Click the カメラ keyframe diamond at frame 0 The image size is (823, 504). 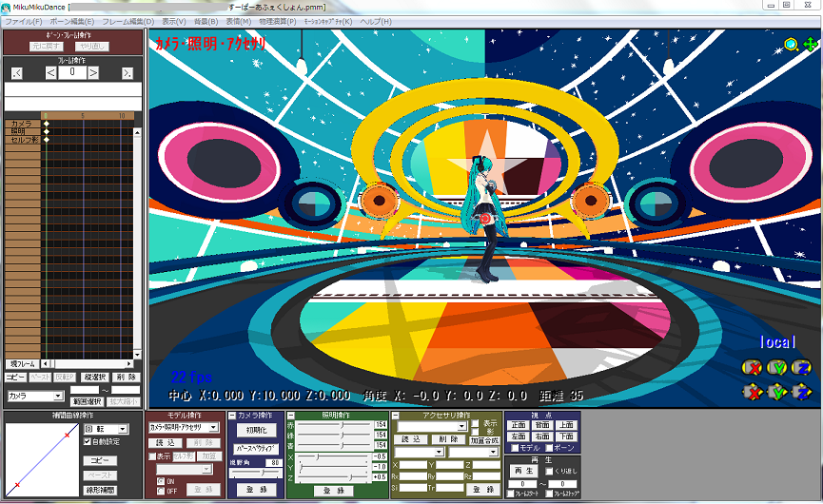click(x=47, y=124)
